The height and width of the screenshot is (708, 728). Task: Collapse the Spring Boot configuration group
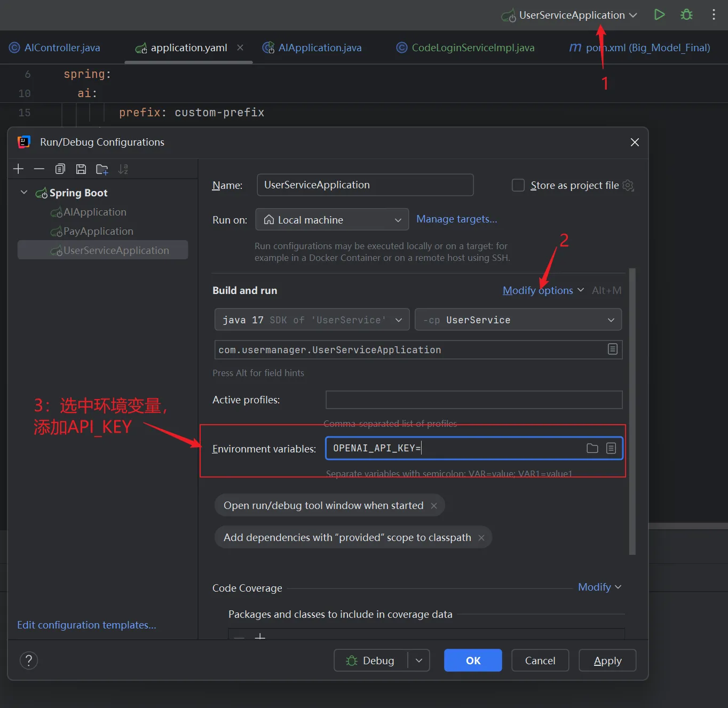23,193
